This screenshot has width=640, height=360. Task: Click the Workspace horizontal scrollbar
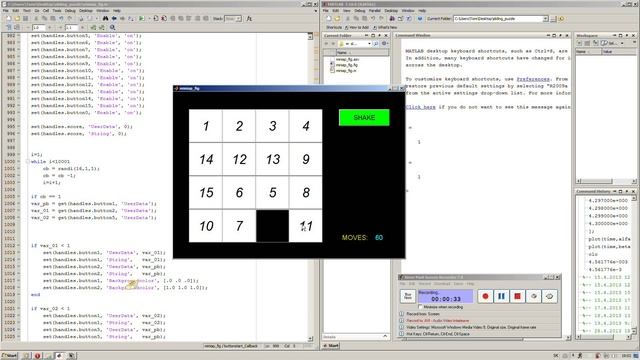click(606, 181)
